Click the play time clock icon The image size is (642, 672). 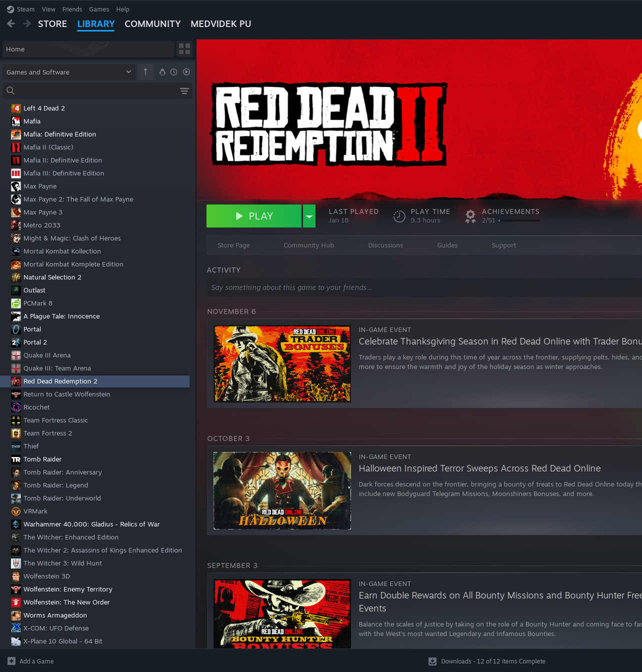(399, 216)
